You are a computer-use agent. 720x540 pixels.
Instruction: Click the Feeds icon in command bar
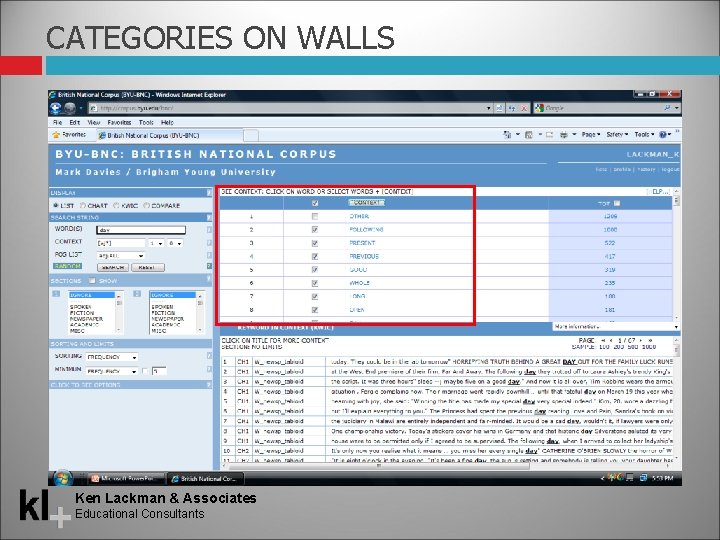click(529, 135)
